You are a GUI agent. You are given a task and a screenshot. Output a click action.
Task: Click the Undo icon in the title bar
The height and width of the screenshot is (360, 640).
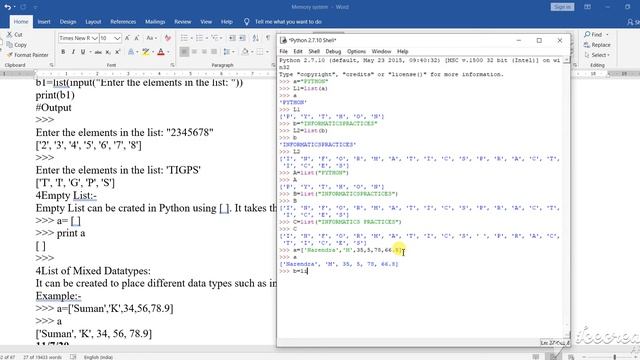point(7,7)
